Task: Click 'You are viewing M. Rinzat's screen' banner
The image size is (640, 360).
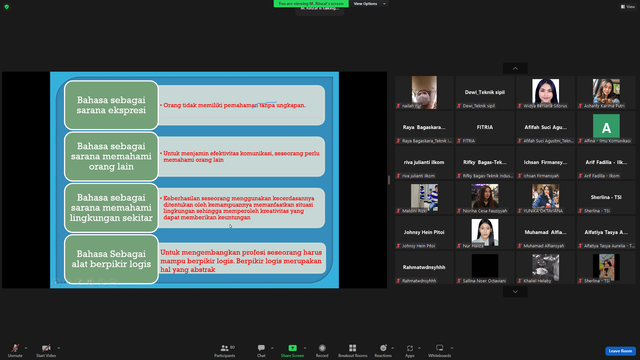Action: tap(311, 4)
